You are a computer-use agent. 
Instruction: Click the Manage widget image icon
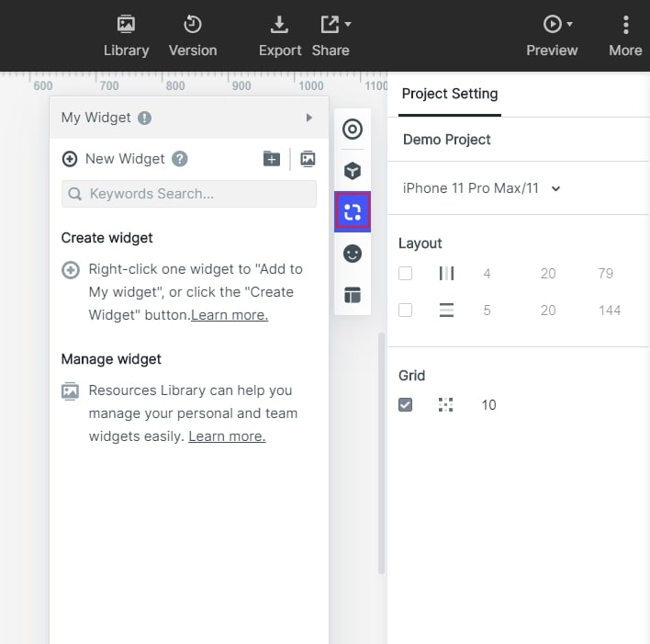(x=70, y=390)
